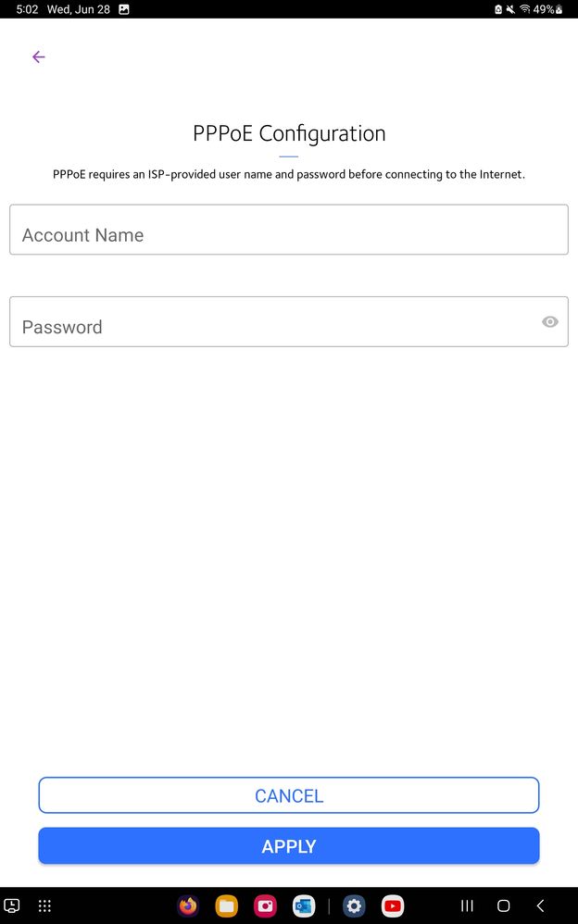Tap the image notification icon in status bar
The height and width of the screenshot is (924, 578).
tap(124, 9)
